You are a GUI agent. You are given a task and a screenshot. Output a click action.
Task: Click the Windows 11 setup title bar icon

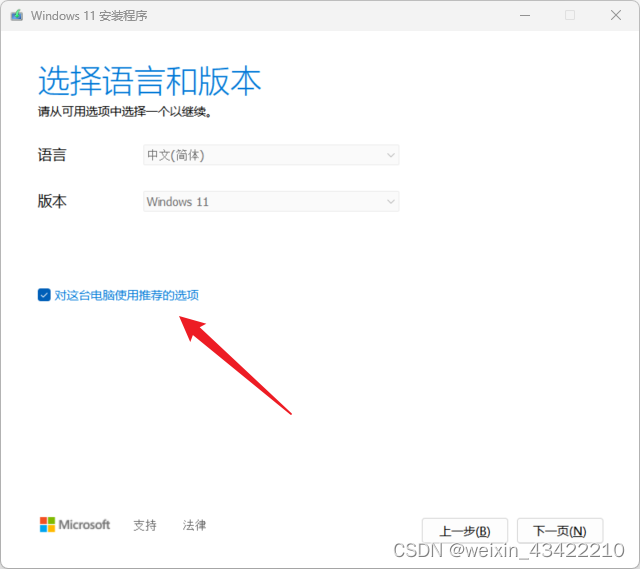(17, 16)
